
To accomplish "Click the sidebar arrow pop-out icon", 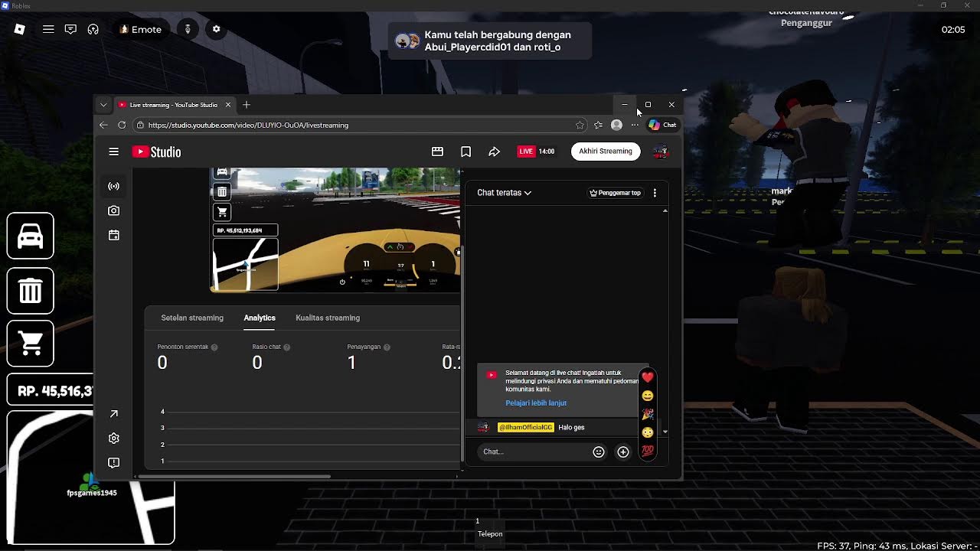I will point(113,414).
